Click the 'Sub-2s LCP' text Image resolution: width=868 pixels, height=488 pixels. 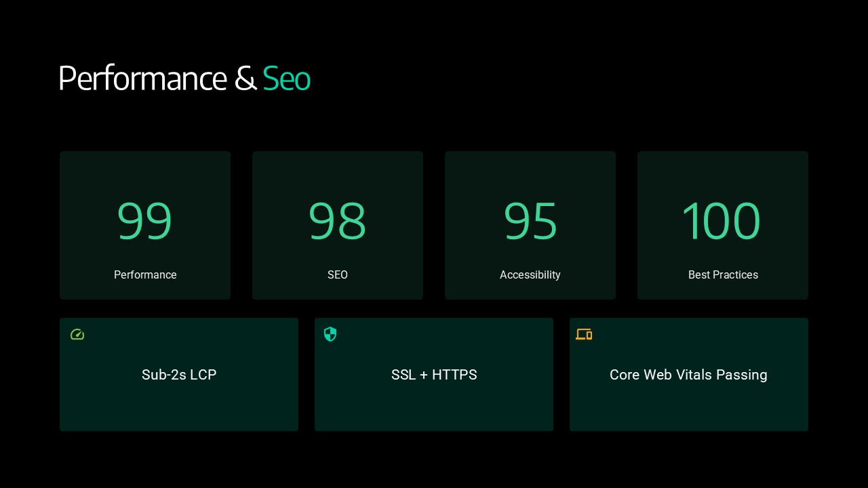(x=179, y=375)
